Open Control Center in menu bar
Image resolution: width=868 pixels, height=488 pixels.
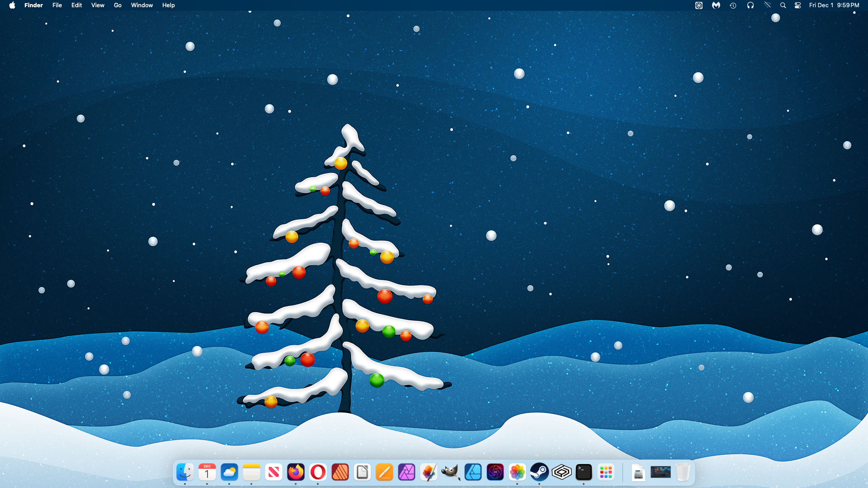pos(798,5)
